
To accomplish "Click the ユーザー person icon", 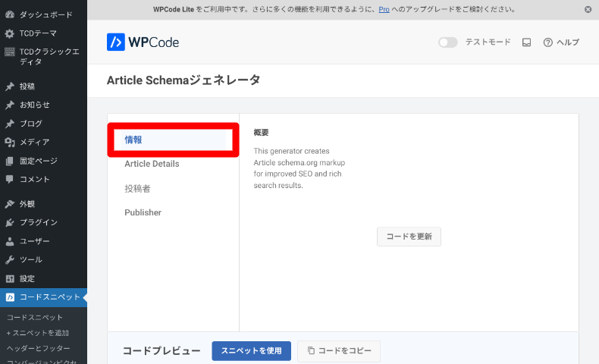I will pyautogui.click(x=10, y=241).
